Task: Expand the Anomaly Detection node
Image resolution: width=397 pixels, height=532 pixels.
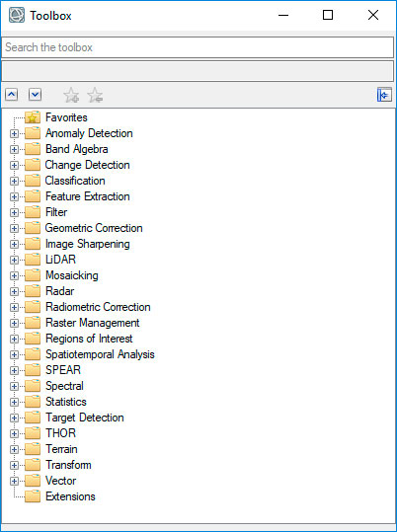Action: click(14, 133)
